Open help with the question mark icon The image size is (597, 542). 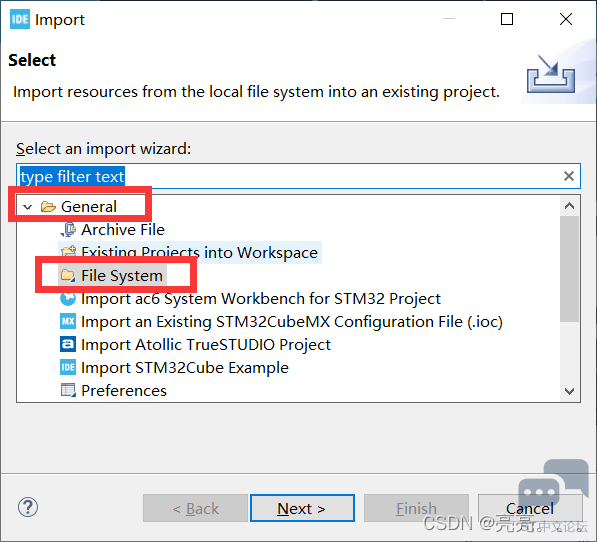click(28, 507)
